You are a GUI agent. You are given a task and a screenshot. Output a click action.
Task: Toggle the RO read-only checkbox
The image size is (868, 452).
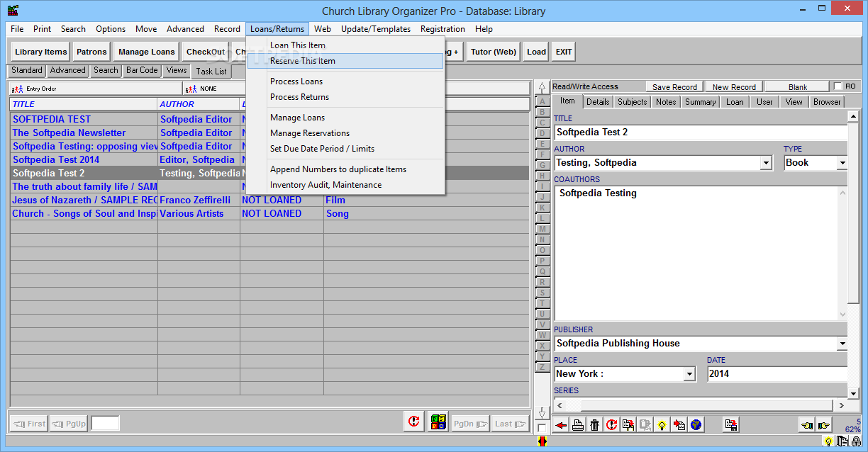click(838, 86)
